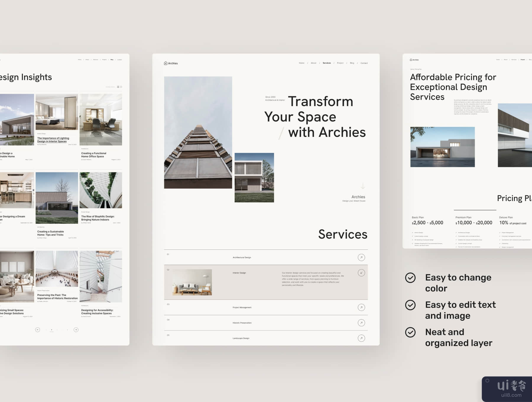This screenshot has width=532, height=402.
Task: Click the Archies logo in center page header
Action: tap(171, 63)
